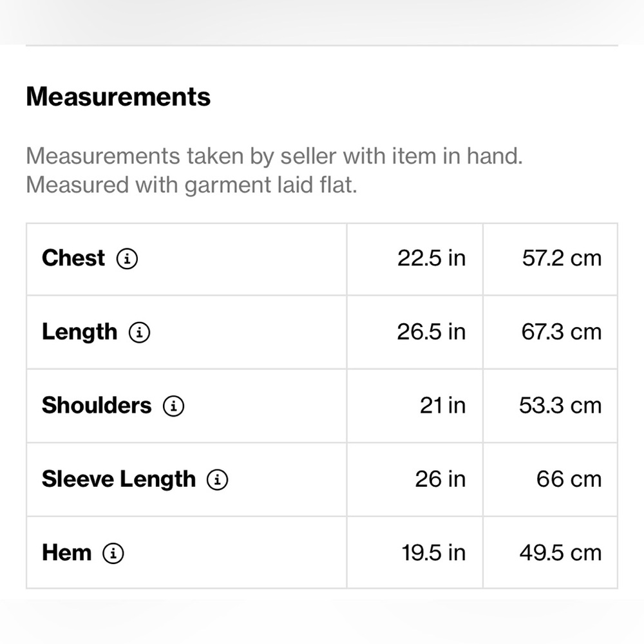Click the 19.5 in hem value
Image resolution: width=644 pixels, height=644 pixels.
tap(433, 553)
